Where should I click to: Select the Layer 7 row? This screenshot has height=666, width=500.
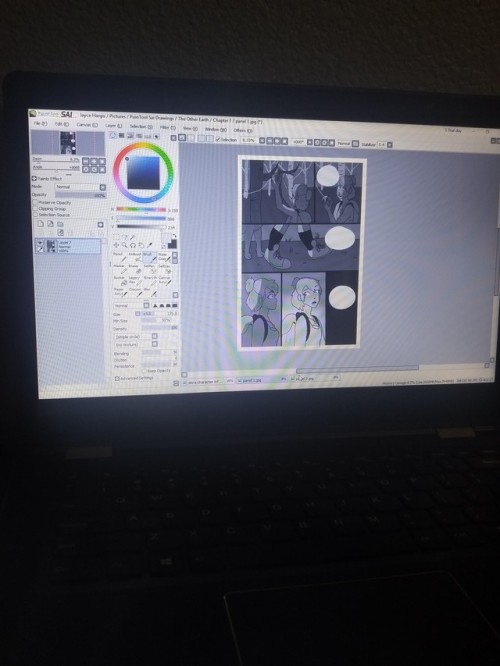coord(68,246)
